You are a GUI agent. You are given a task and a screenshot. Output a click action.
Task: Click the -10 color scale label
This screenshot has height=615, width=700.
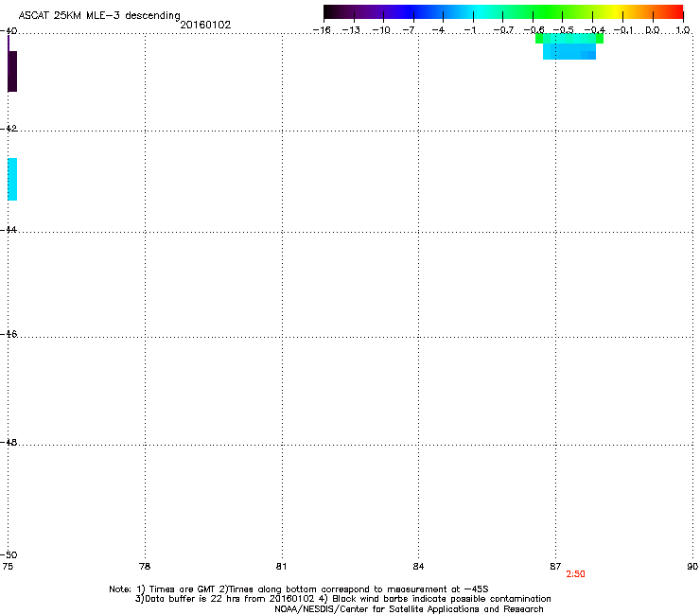pyautogui.click(x=381, y=30)
